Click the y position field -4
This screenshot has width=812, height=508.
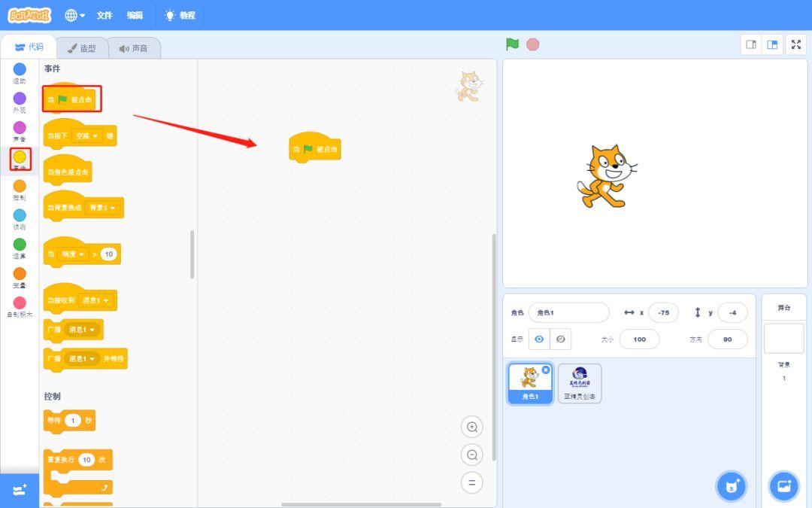(x=732, y=312)
